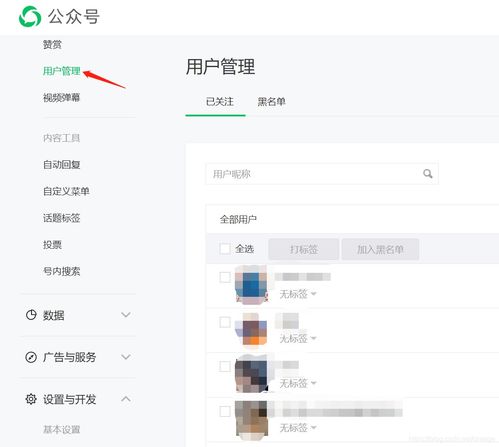Open 用户管理 in the sidebar
The height and width of the screenshot is (447, 499).
(x=62, y=71)
